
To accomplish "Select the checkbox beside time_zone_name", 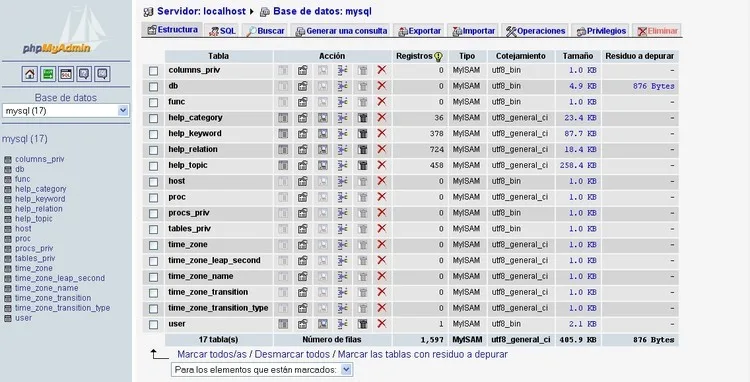I will click(x=153, y=277).
